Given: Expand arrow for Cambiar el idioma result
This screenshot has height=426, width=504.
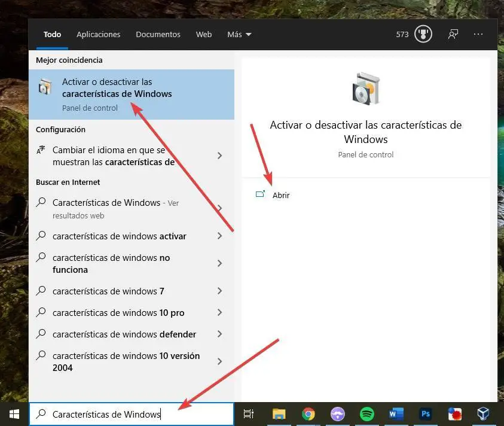Looking at the screenshot, I should pyautogui.click(x=219, y=156).
